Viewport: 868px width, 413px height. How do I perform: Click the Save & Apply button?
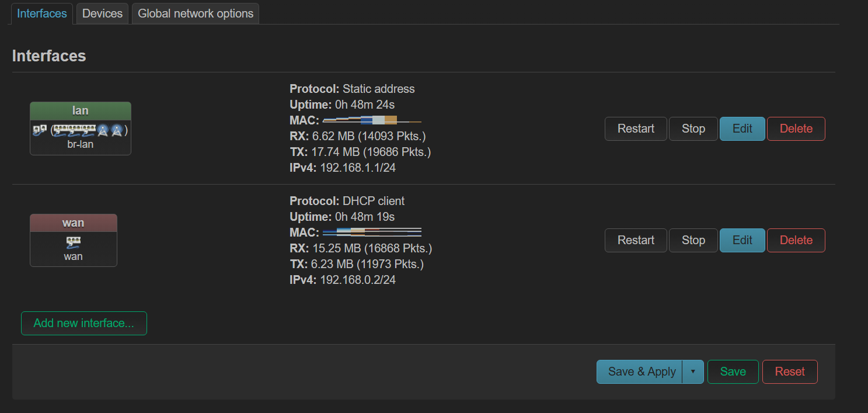point(642,372)
